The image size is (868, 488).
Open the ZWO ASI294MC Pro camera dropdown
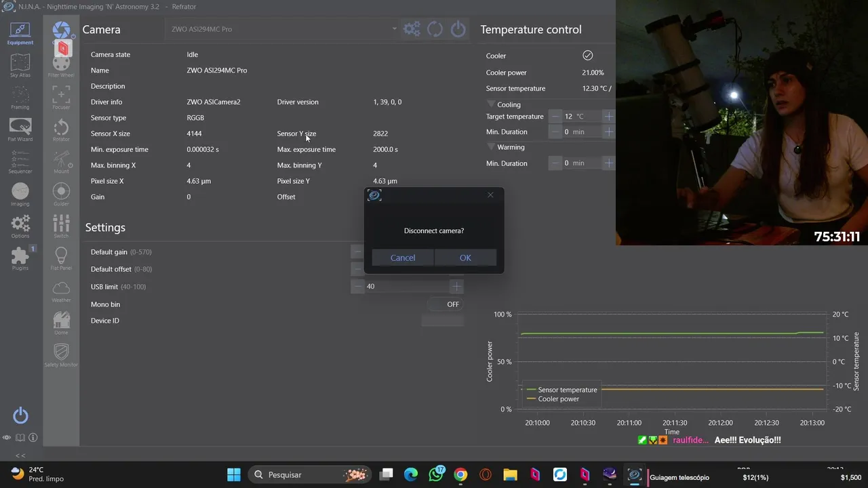click(x=282, y=29)
